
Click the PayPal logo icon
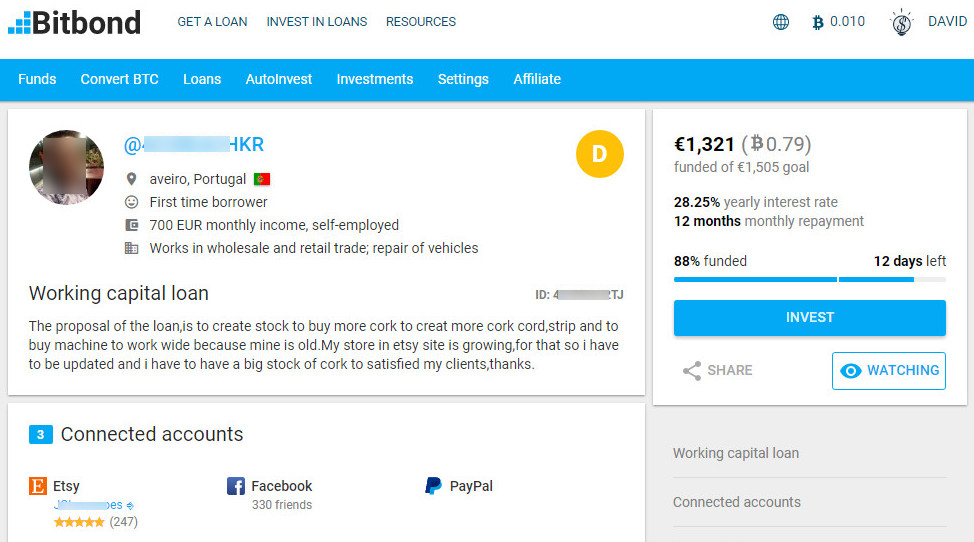tap(433, 486)
